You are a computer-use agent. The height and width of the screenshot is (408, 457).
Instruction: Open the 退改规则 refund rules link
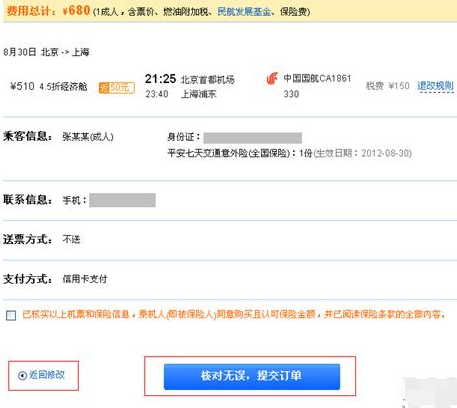pyautogui.click(x=435, y=86)
